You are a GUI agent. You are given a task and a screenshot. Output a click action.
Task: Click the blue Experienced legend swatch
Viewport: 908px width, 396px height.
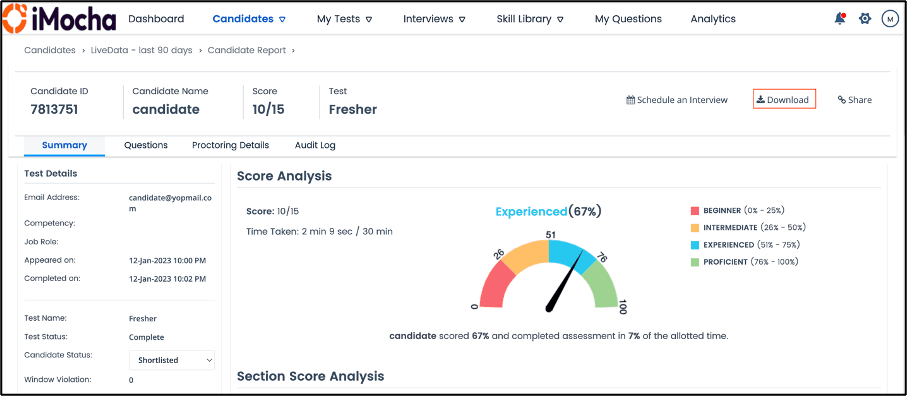pos(695,245)
